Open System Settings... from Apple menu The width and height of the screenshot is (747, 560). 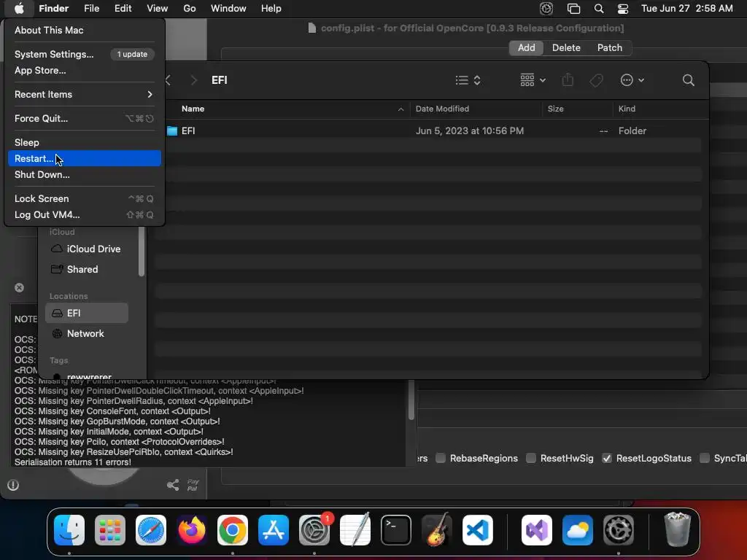85,54
